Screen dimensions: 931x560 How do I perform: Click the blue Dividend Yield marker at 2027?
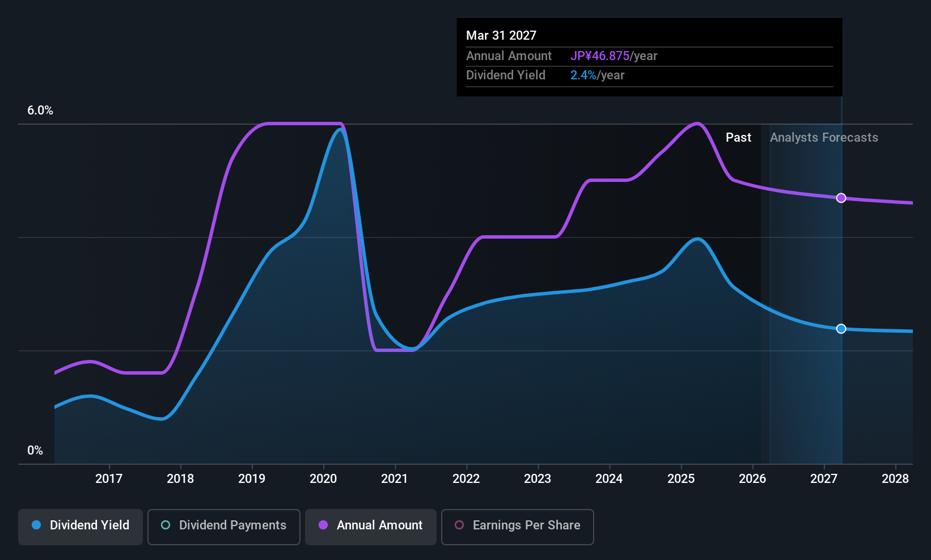tap(841, 329)
